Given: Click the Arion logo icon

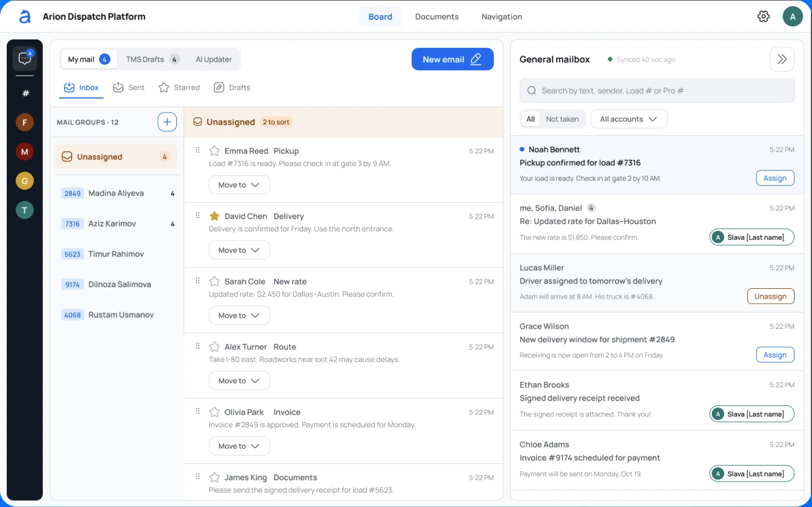Looking at the screenshot, I should pyautogui.click(x=24, y=17).
